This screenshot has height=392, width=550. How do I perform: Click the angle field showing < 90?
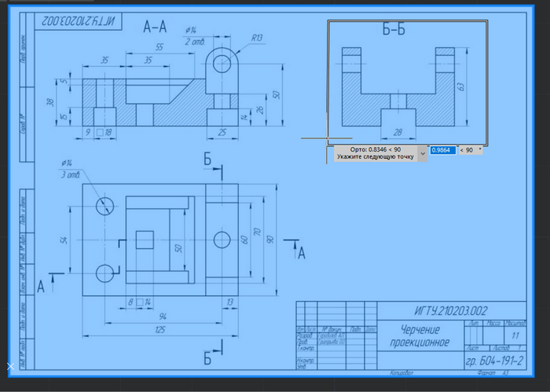click(471, 150)
